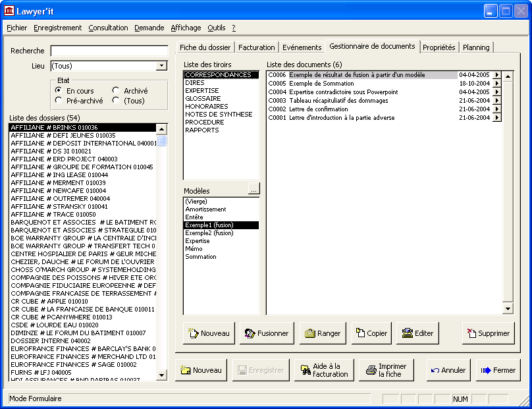
Task: Click the Modèles ellipsis browse button
Action: pos(253,190)
